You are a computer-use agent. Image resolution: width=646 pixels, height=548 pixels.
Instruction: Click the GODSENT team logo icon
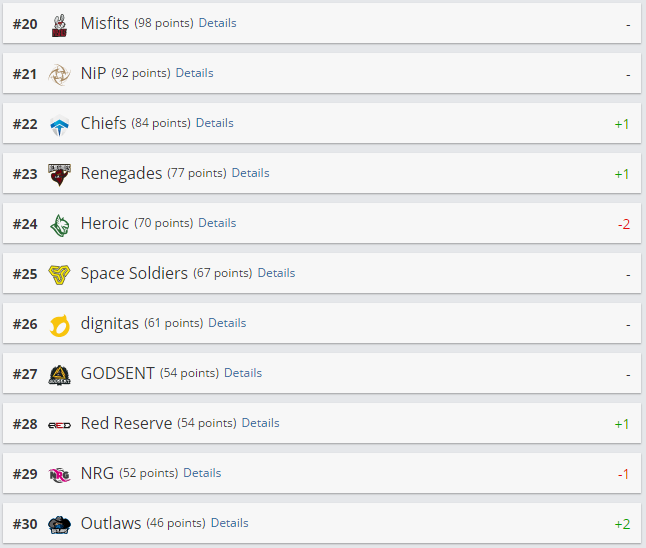coord(59,374)
